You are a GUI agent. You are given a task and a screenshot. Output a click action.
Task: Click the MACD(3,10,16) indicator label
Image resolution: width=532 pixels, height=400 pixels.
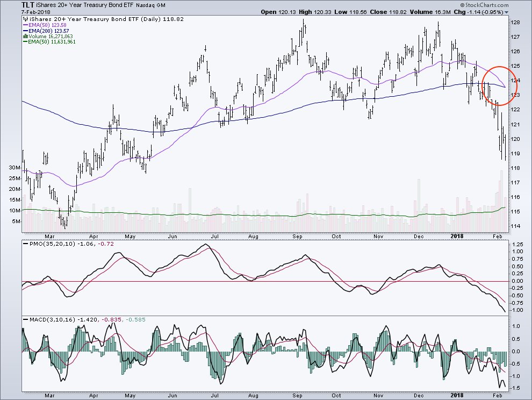coord(52,319)
